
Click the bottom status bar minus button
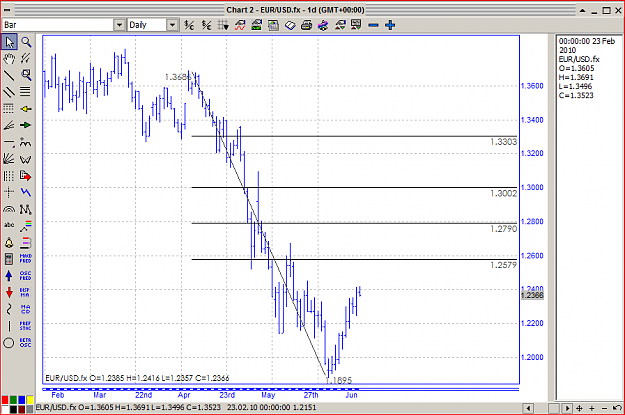604,408
